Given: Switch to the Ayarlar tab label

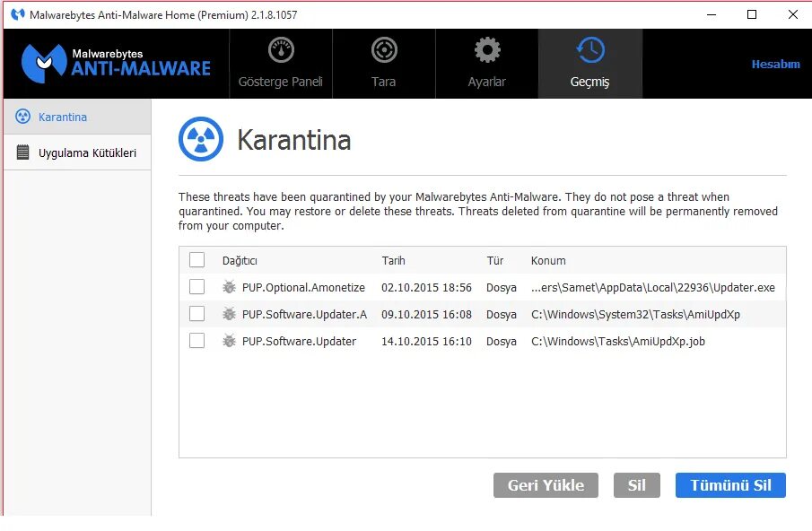Looking at the screenshot, I should pos(487,82).
